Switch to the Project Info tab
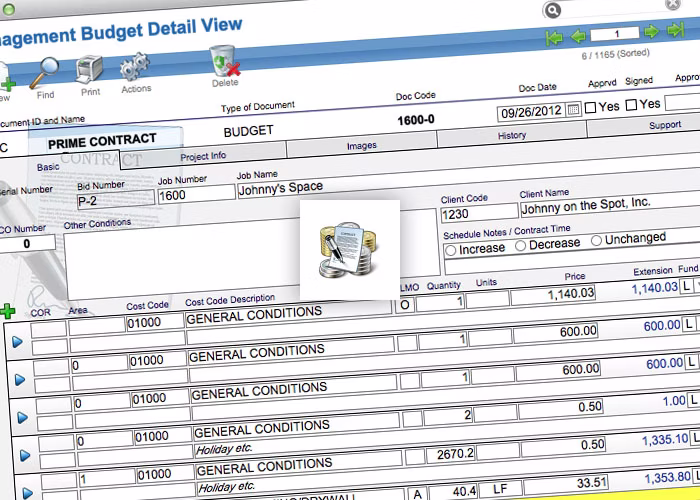The height and width of the screenshot is (500, 700). click(x=203, y=156)
